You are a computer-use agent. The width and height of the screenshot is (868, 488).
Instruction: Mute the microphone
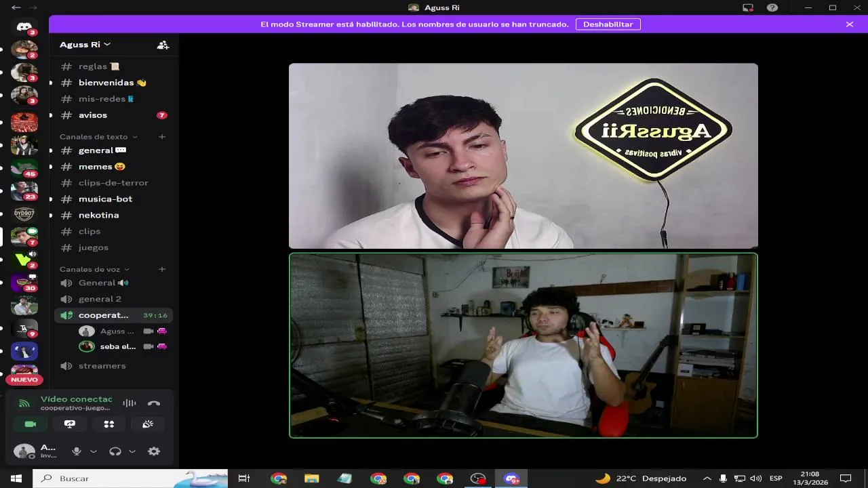click(77, 451)
